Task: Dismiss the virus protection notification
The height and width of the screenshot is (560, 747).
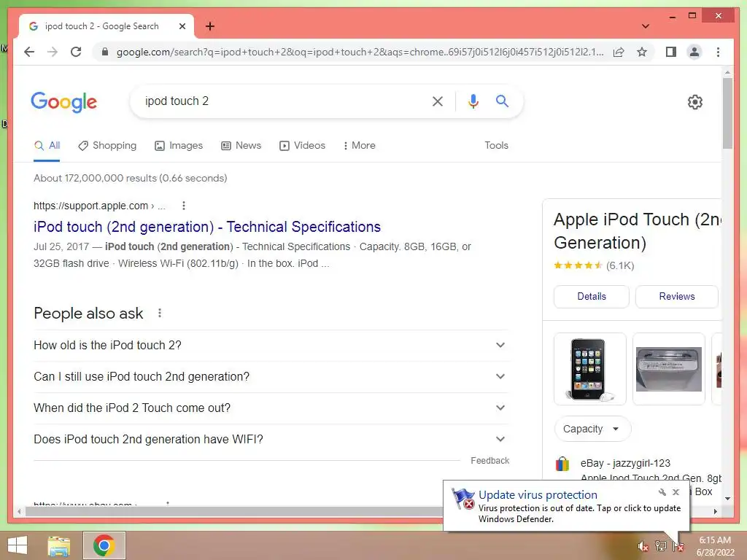Action: (676, 492)
